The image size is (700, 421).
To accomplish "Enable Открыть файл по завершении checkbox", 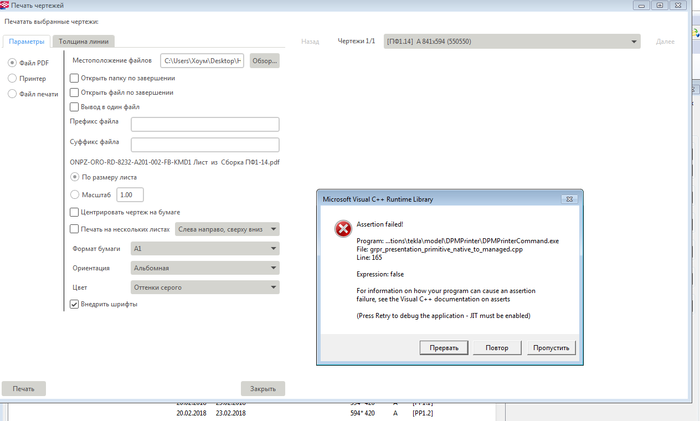I will pos(74,92).
